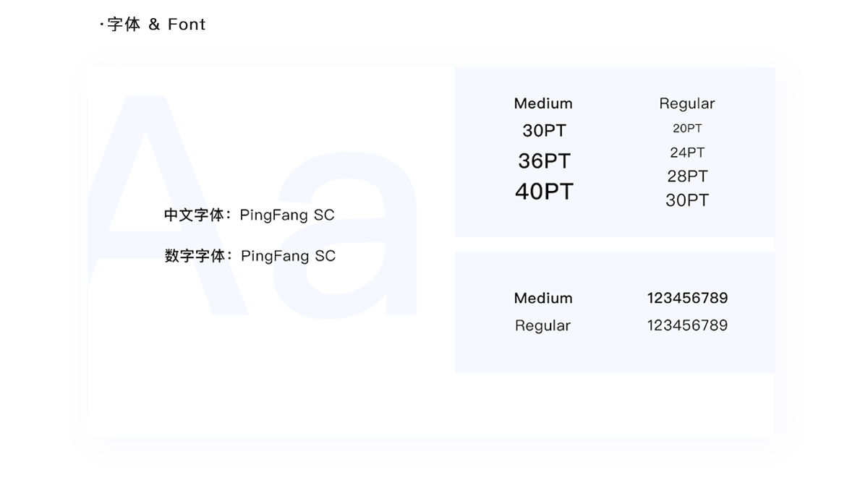This screenshot has height=501, width=868.
Task: Click the bullet dot before '字体'
Action: [102, 25]
